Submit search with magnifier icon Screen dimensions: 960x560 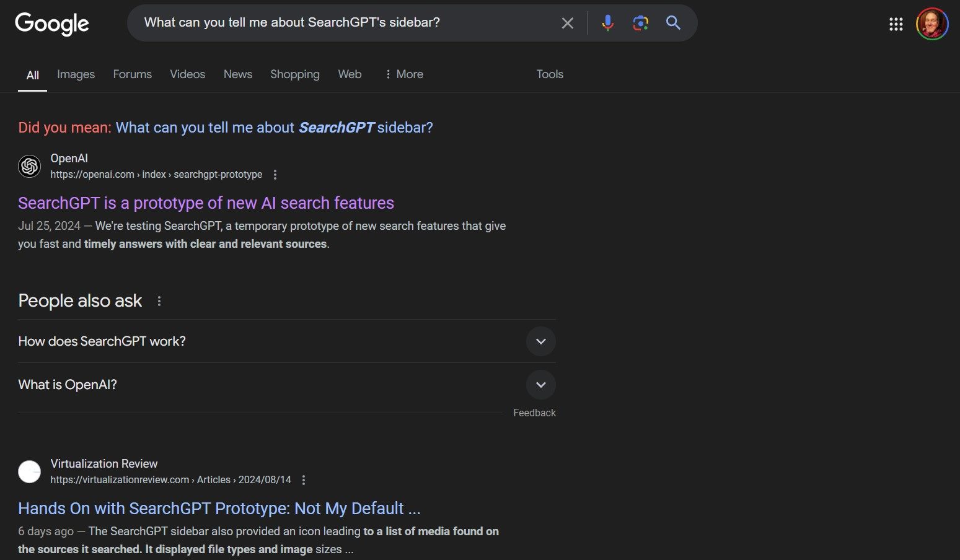(673, 23)
